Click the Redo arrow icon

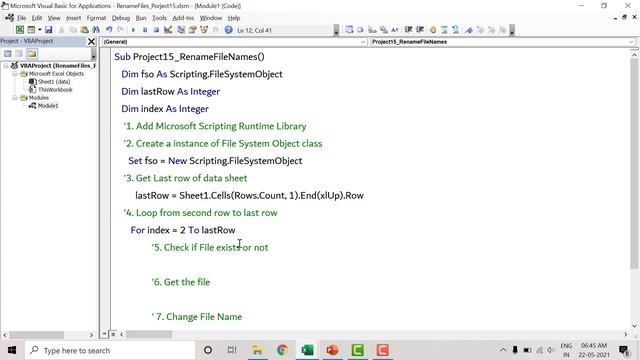click(120, 30)
